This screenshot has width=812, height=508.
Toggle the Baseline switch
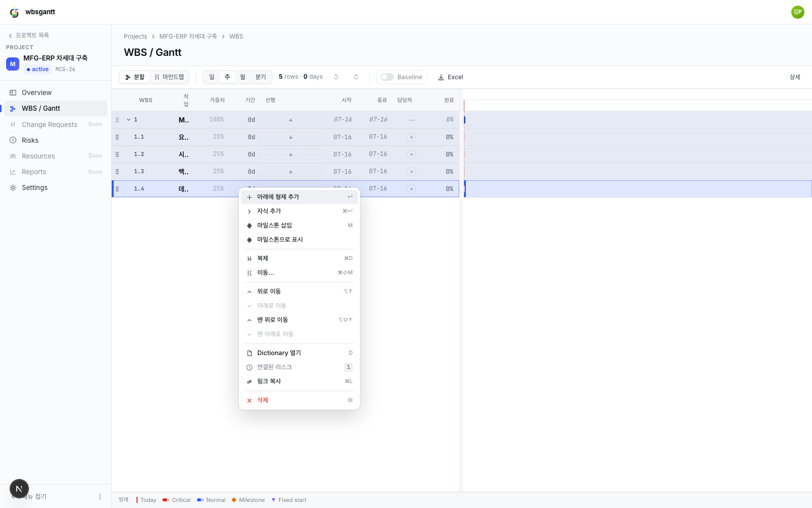pos(387,77)
